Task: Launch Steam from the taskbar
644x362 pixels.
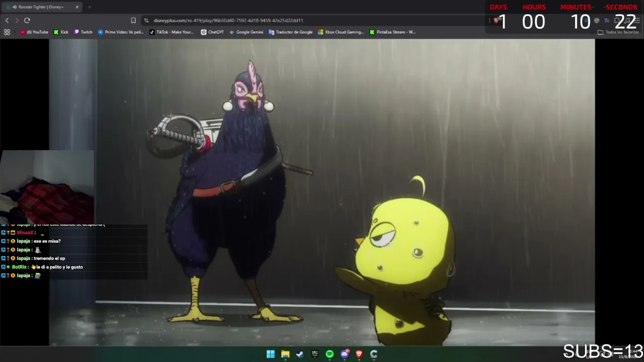Action: coord(300,354)
